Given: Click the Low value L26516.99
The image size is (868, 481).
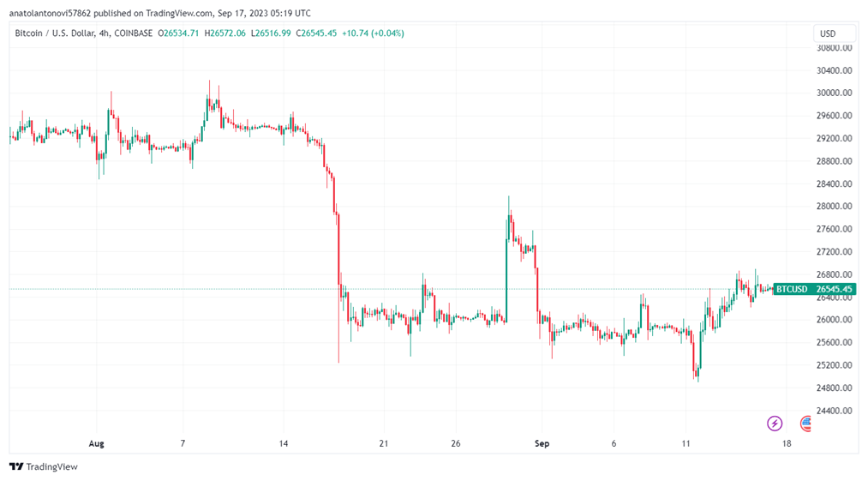Looking at the screenshot, I should [270, 33].
